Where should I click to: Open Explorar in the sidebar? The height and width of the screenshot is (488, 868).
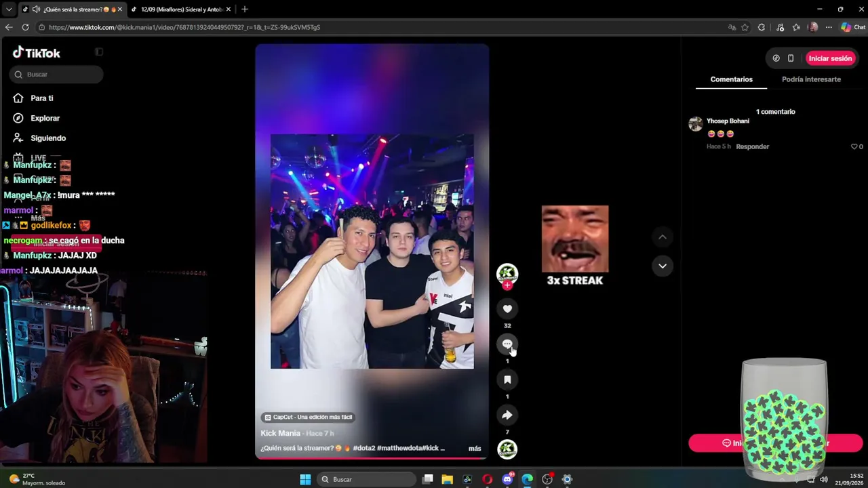45,118
